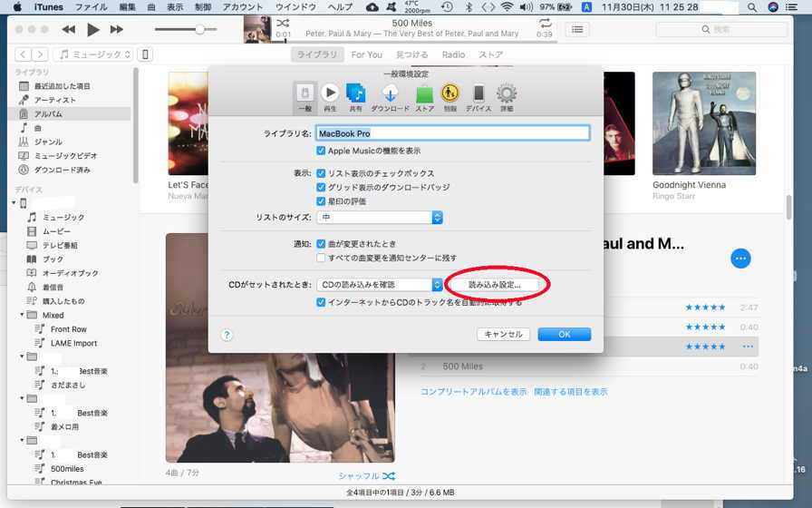The height and width of the screenshot is (508, 812).
Task: Click the back navigation arrow
Action: [x=23, y=54]
